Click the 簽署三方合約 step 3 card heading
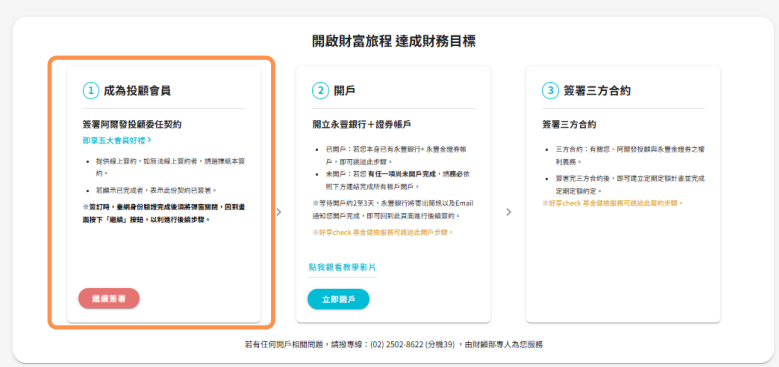This screenshot has width=779, height=367. 597,90
